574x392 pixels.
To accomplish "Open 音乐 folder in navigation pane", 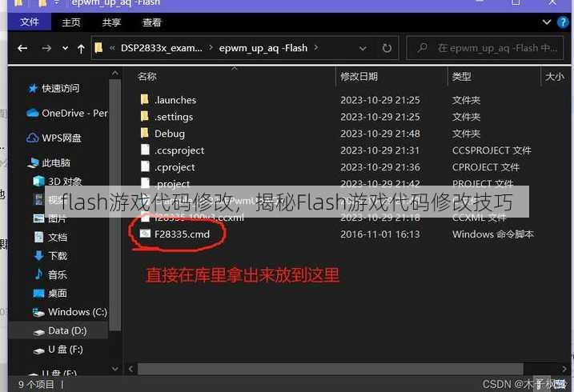I will pos(57,274).
